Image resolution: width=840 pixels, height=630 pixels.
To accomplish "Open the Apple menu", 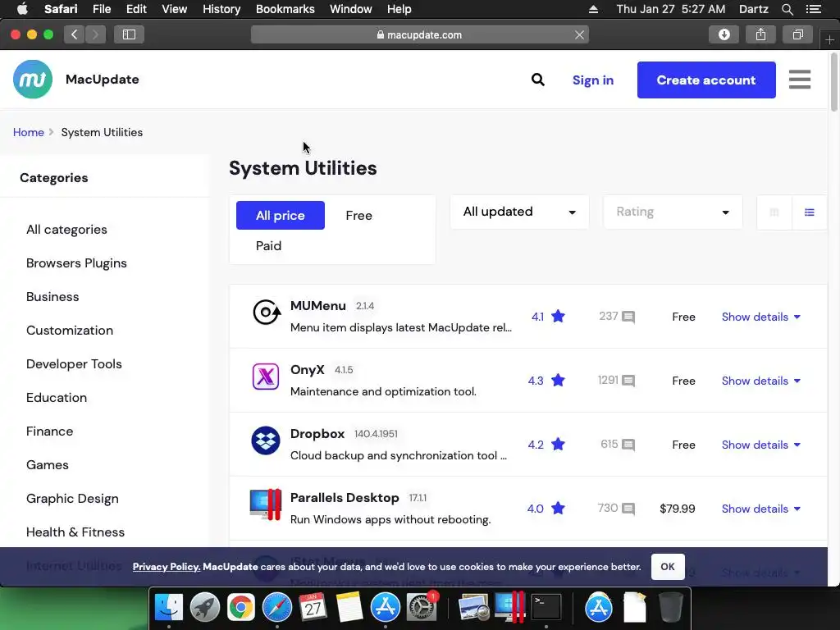I will tap(22, 9).
